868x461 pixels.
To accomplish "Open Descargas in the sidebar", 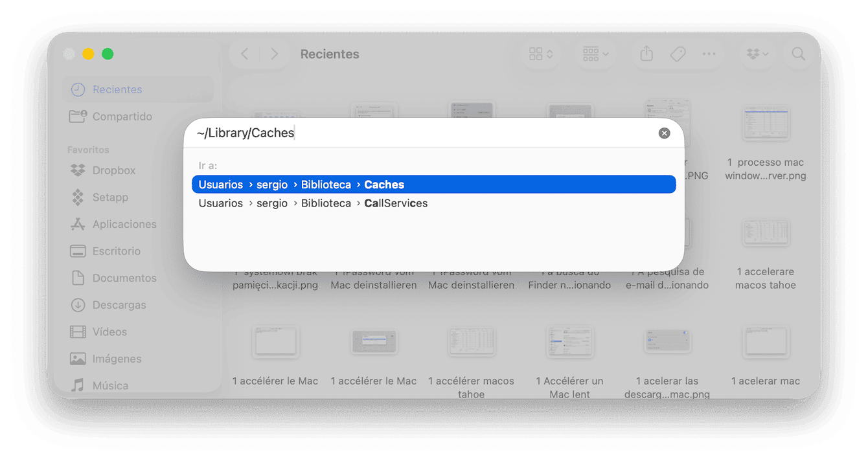I will [138, 305].
